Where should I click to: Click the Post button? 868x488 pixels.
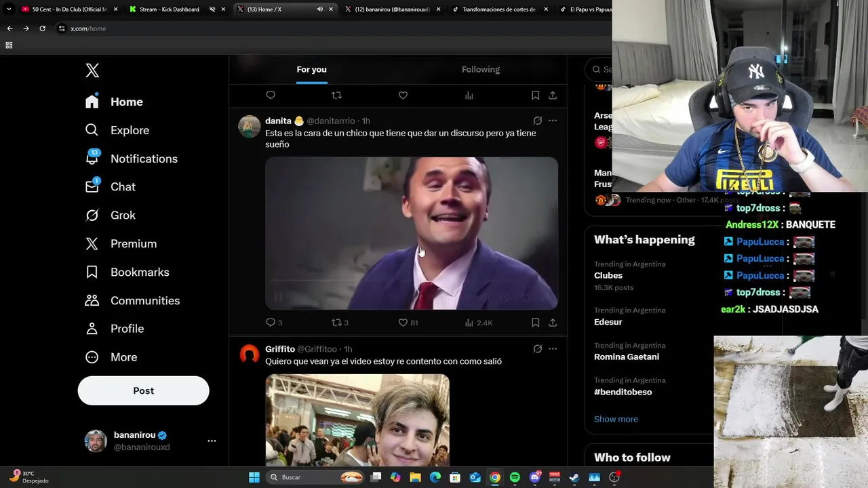[x=144, y=391]
